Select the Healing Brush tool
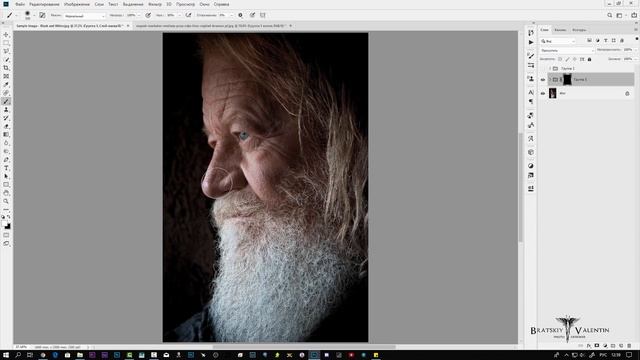The width and height of the screenshot is (640, 360). (6, 93)
